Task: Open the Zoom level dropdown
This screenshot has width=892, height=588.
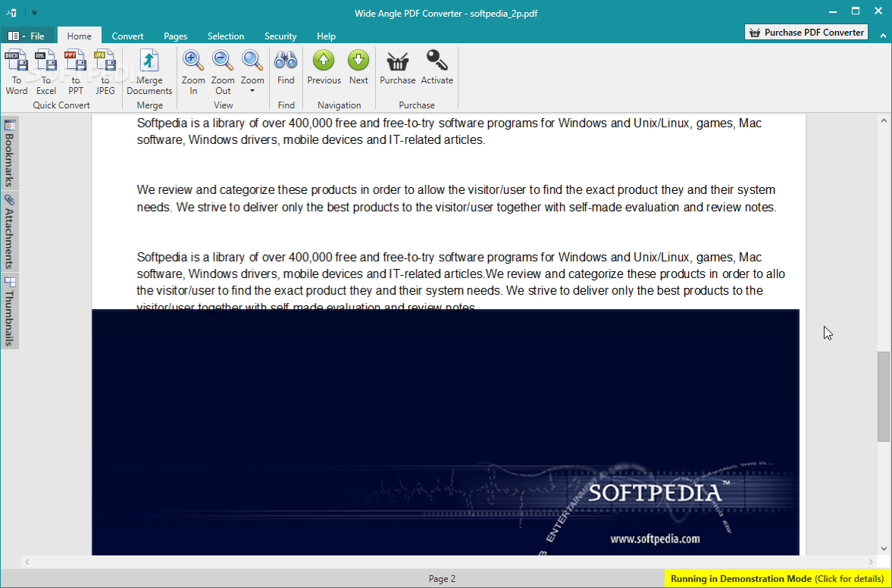Action: click(252, 72)
